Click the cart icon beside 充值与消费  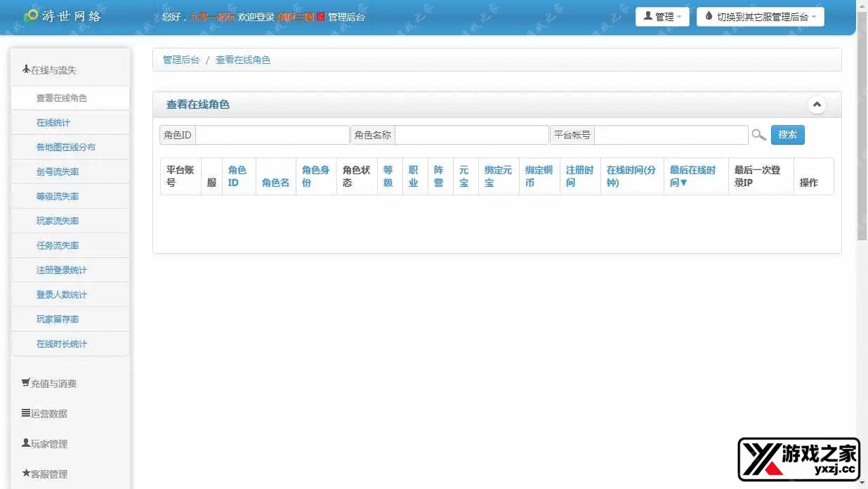pyautogui.click(x=25, y=383)
